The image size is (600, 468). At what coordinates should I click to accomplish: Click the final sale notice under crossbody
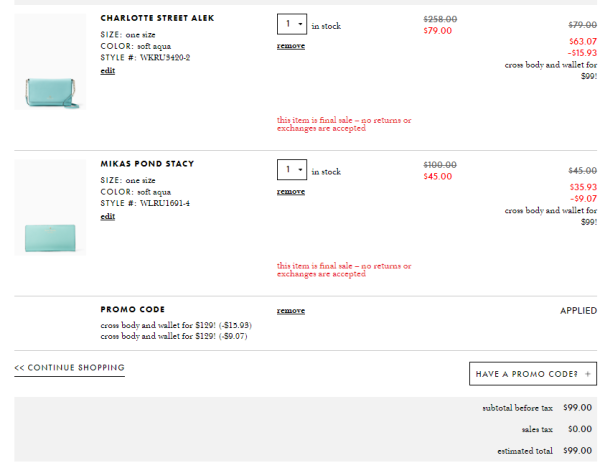(344, 124)
